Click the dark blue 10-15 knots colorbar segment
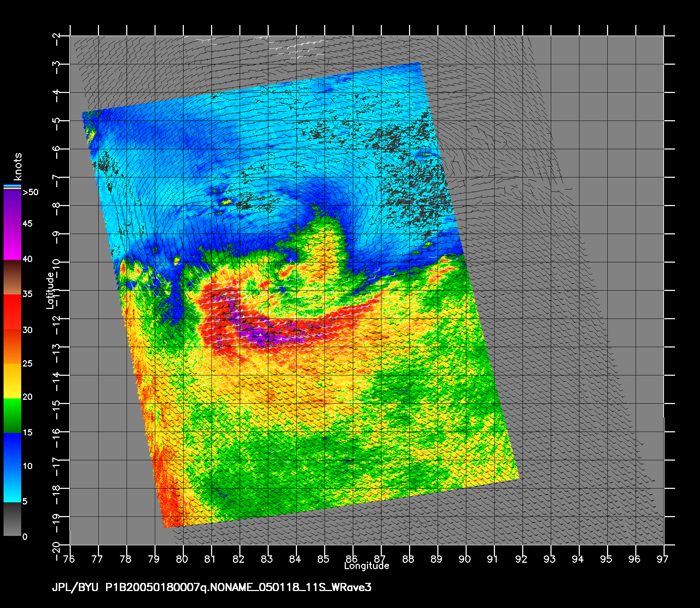 [12, 450]
